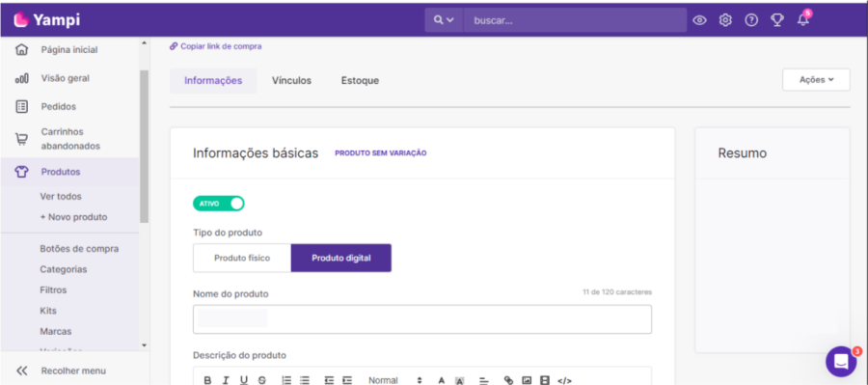
Task: Insert bulleted list
Action: click(304, 380)
